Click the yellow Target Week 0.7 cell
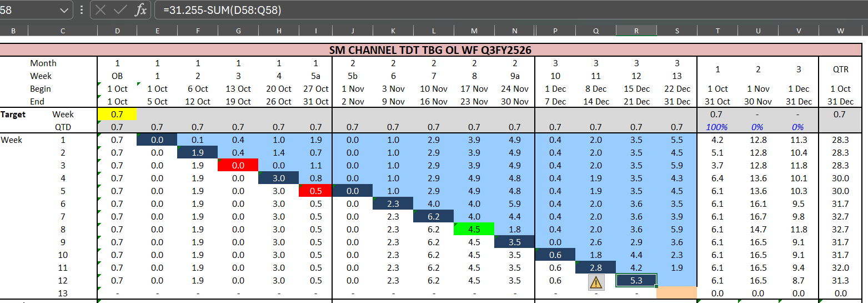868x303 pixels. (117, 114)
